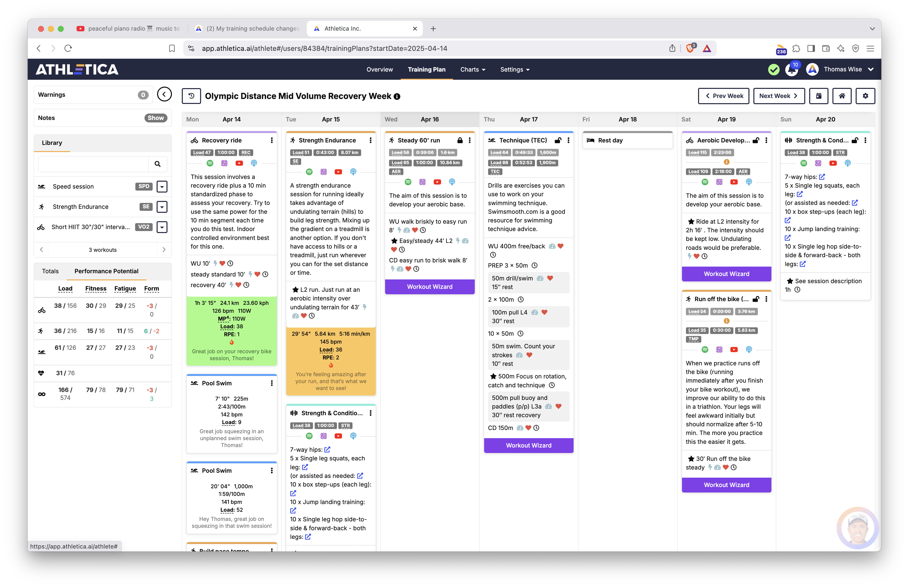Open a new browser tab
The image size is (909, 588).
433,29
